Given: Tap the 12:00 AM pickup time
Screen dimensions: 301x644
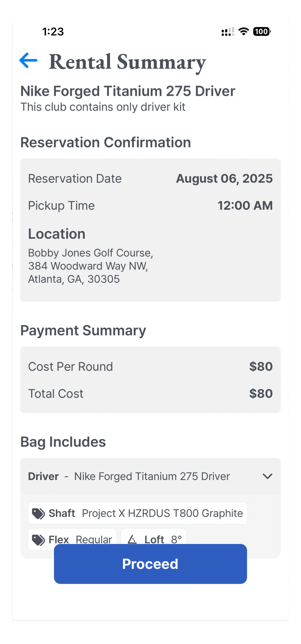Looking at the screenshot, I should (245, 206).
